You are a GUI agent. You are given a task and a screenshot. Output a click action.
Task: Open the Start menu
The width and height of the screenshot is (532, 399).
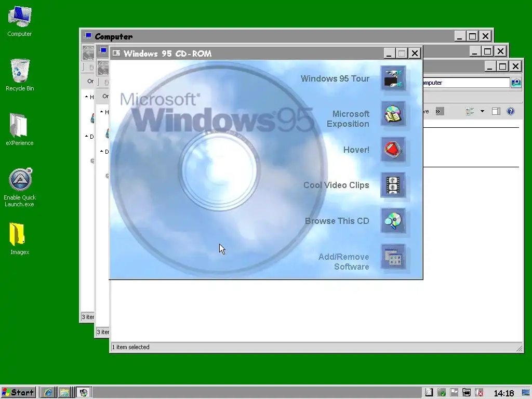(18, 393)
